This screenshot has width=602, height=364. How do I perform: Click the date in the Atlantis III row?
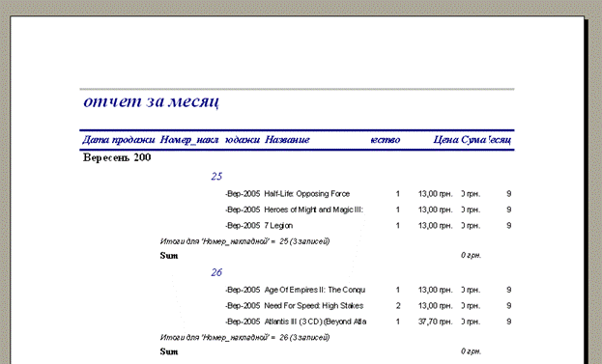click(243, 322)
